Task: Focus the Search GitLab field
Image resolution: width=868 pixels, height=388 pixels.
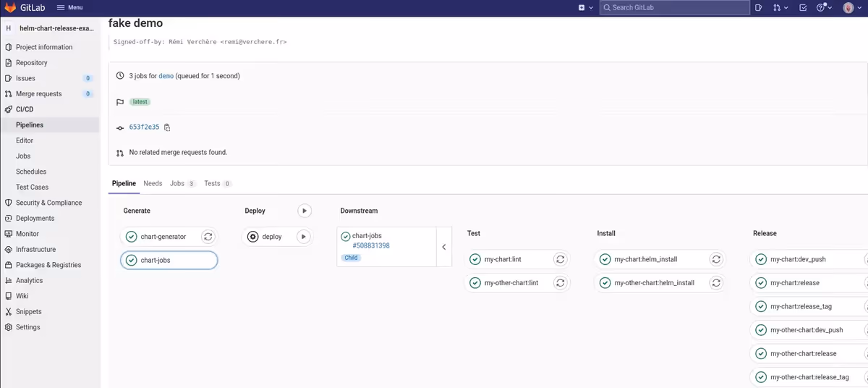Action: click(676, 8)
